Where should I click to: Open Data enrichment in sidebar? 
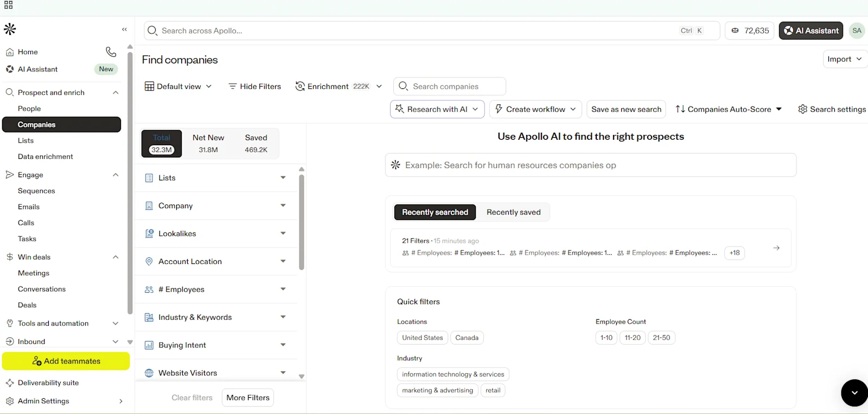[x=46, y=157]
